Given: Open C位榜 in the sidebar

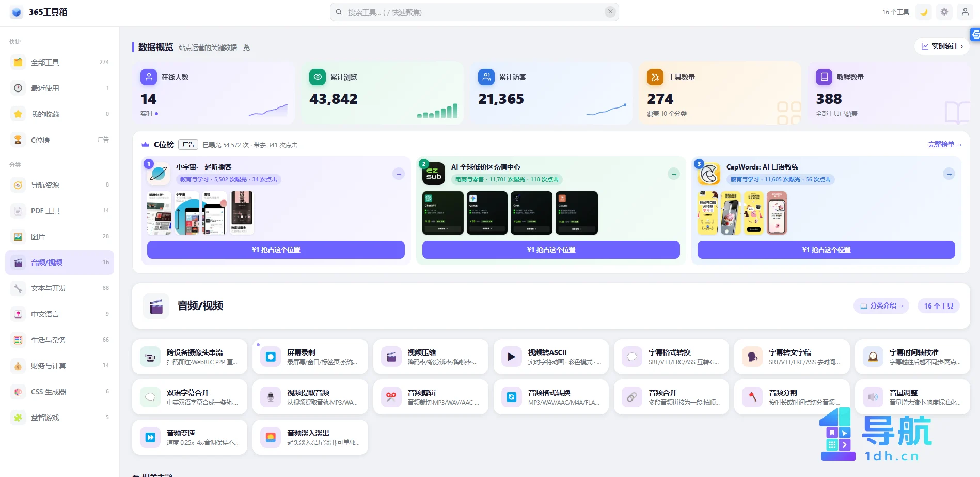Looking at the screenshot, I should click(59, 140).
